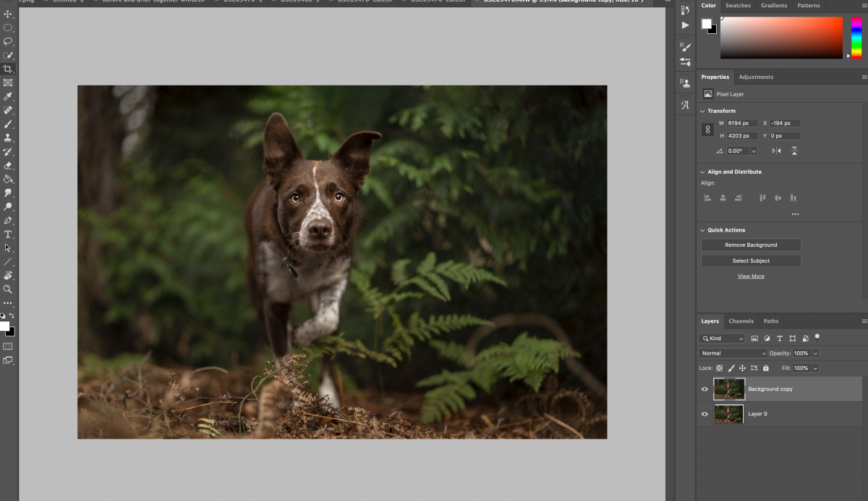Click the Background copy layer thumbnail

(x=728, y=389)
